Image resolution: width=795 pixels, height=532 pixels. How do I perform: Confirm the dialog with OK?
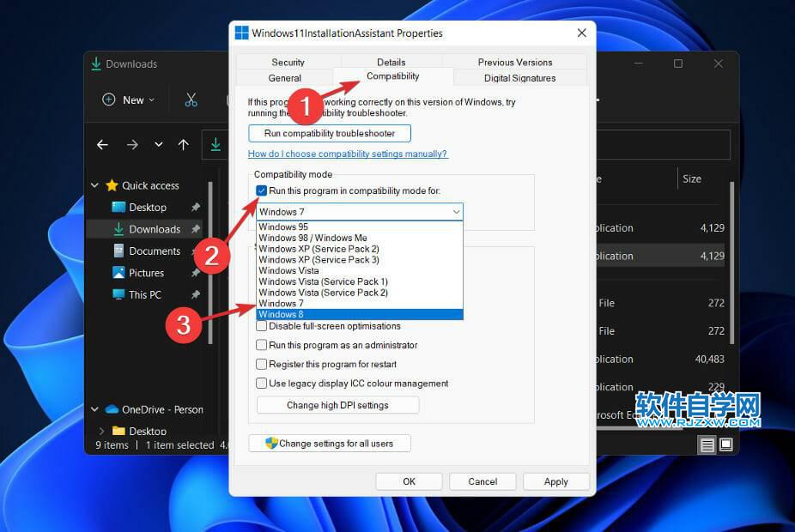point(409,481)
